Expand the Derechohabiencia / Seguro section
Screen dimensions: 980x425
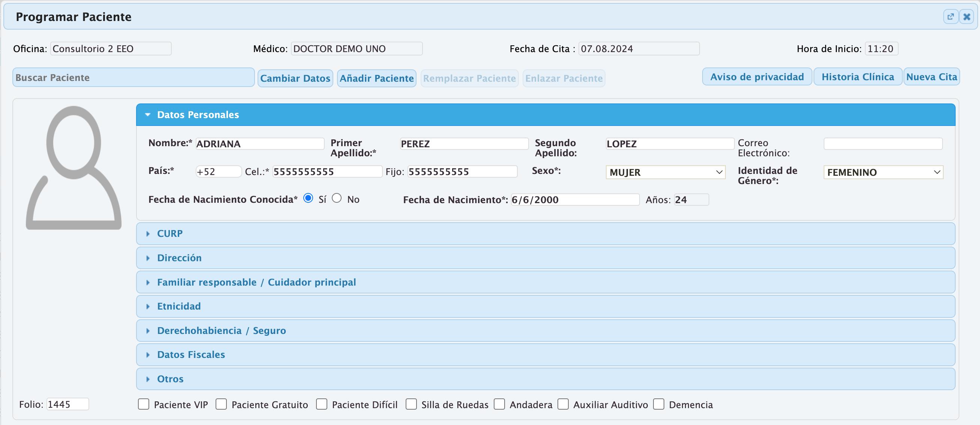pos(545,330)
